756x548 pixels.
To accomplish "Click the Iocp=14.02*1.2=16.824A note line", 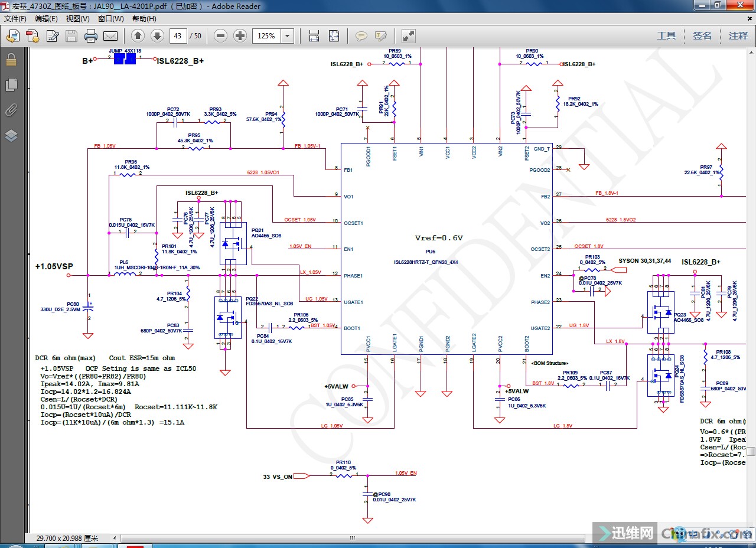I will pyautogui.click(x=86, y=392).
